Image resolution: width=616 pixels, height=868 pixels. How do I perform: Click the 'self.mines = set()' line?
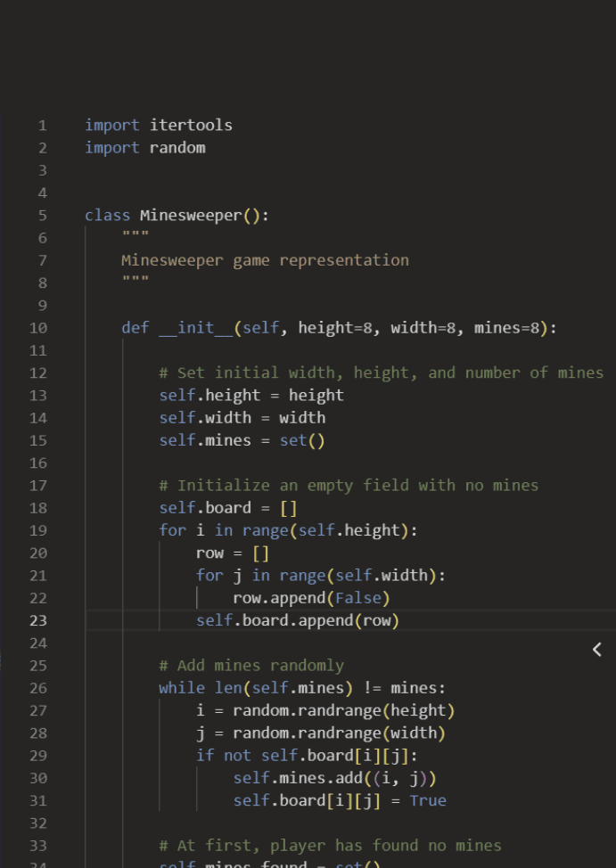242,440
